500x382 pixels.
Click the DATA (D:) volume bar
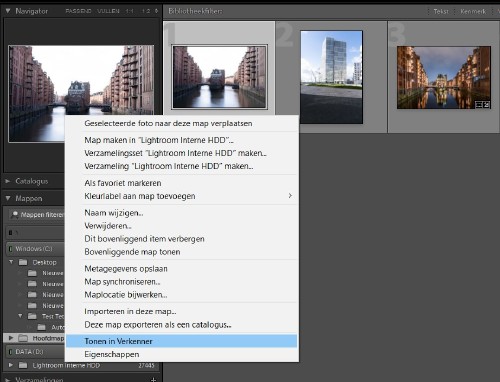tap(35, 352)
